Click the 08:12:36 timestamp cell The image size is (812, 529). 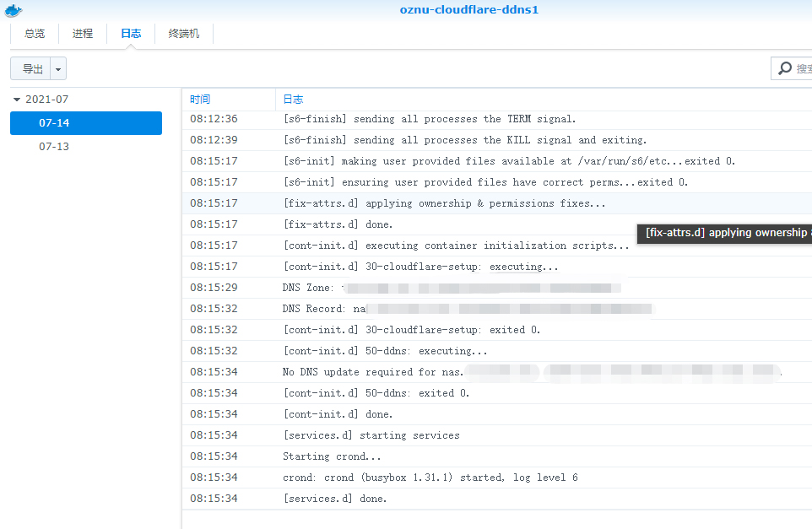[214, 119]
